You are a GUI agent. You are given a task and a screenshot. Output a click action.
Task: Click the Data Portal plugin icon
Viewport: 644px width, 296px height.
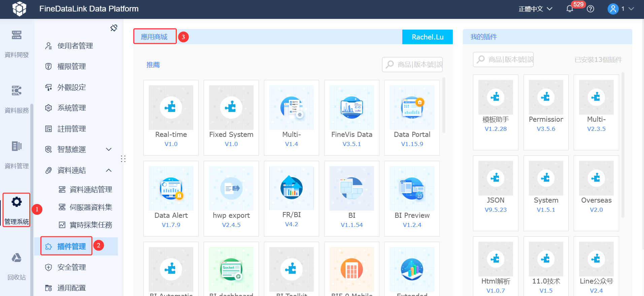(412, 108)
